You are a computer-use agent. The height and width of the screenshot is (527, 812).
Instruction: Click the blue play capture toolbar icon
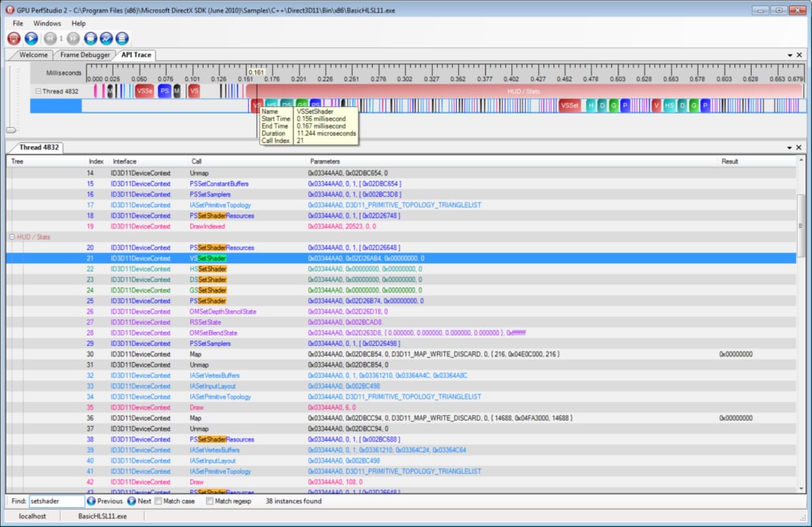click(31, 37)
